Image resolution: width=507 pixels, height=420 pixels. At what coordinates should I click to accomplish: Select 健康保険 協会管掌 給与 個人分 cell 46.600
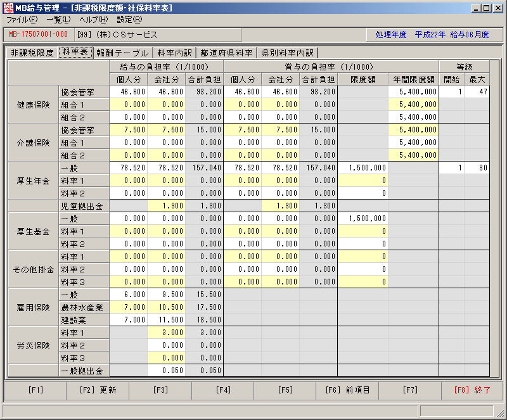point(129,92)
